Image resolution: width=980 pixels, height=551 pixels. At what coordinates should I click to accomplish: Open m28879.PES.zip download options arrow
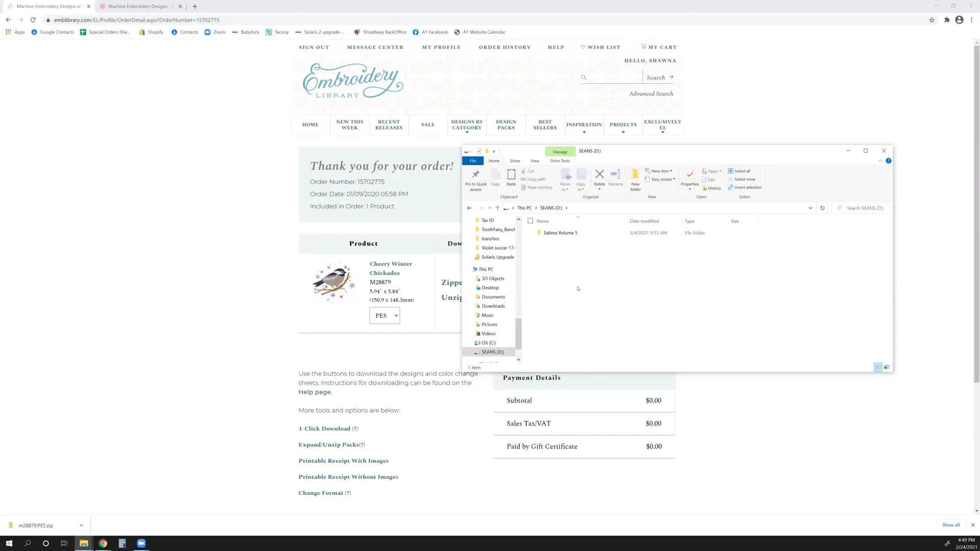(81, 525)
